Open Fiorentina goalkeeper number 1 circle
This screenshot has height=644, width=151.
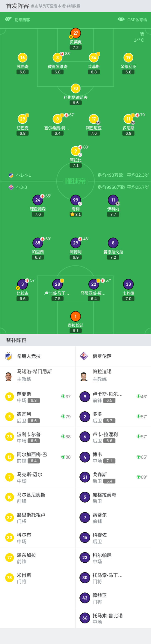click(75, 316)
